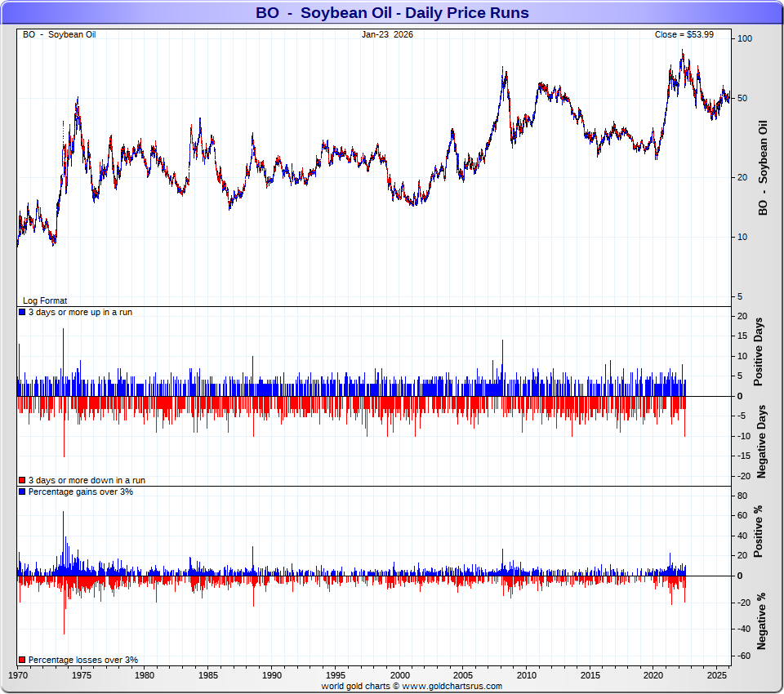The height and width of the screenshot is (694, 784).
Task: Click the 2025 x-axis year label
Action: tap(716, 675)
